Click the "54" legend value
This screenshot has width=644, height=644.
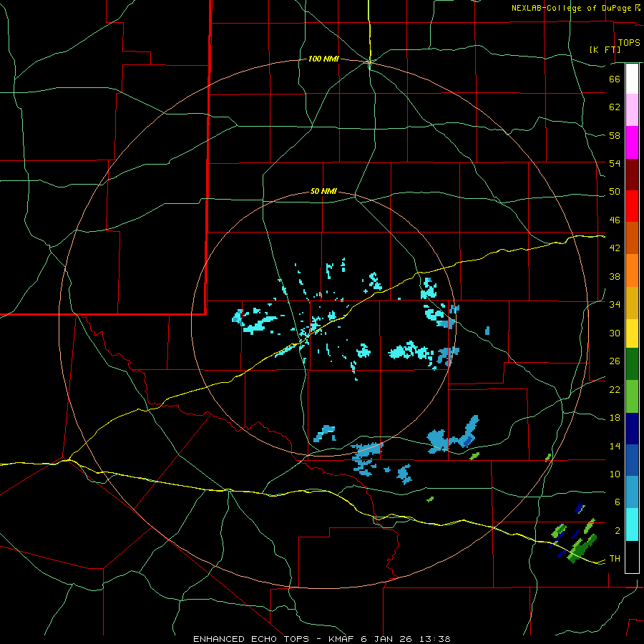pos(615,163)
